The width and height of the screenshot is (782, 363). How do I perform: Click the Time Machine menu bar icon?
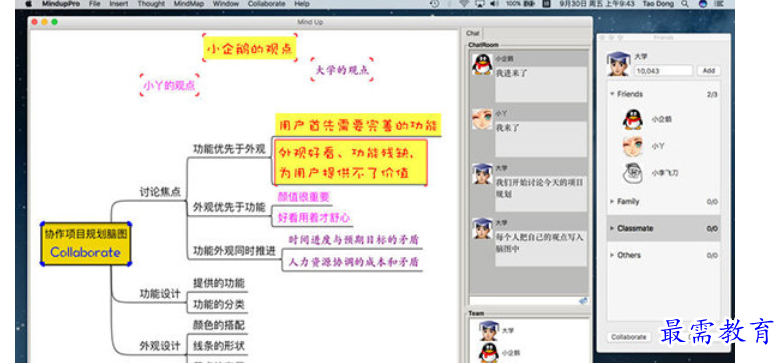[x=435, y=3]
